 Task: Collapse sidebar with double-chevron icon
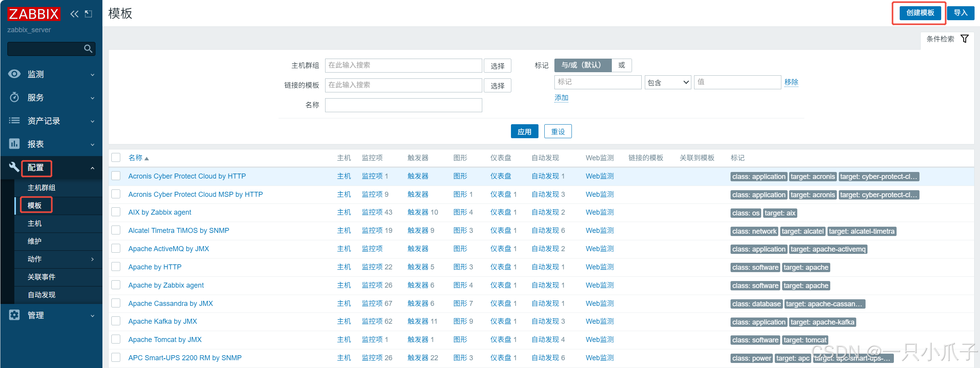pos(74,14)
